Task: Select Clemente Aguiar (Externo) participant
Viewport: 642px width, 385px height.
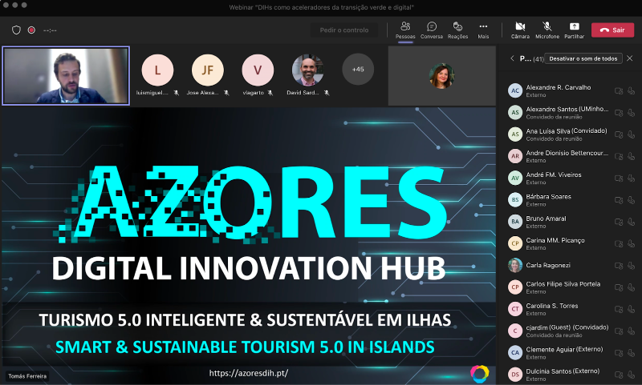Action: point(570,353)
